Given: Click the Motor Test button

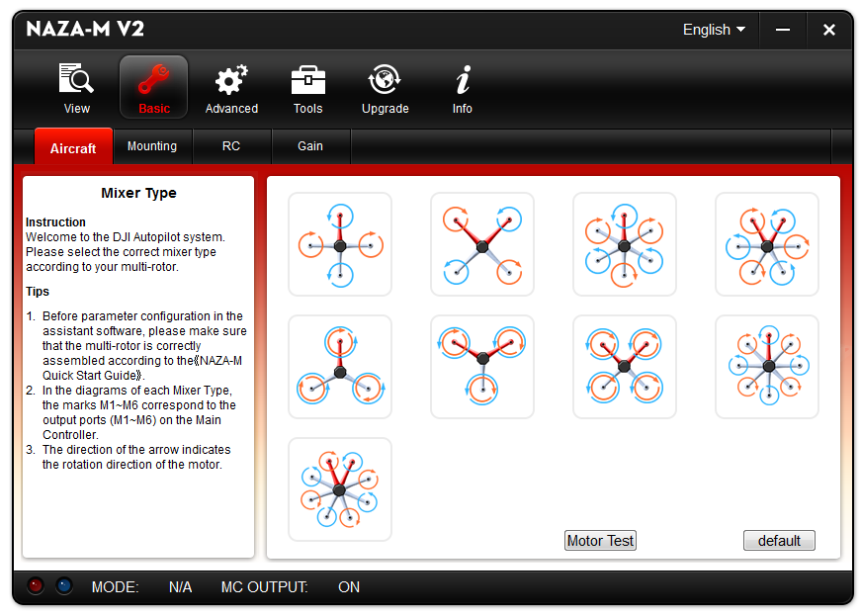Looking at the screenshot, I should 600,541.
